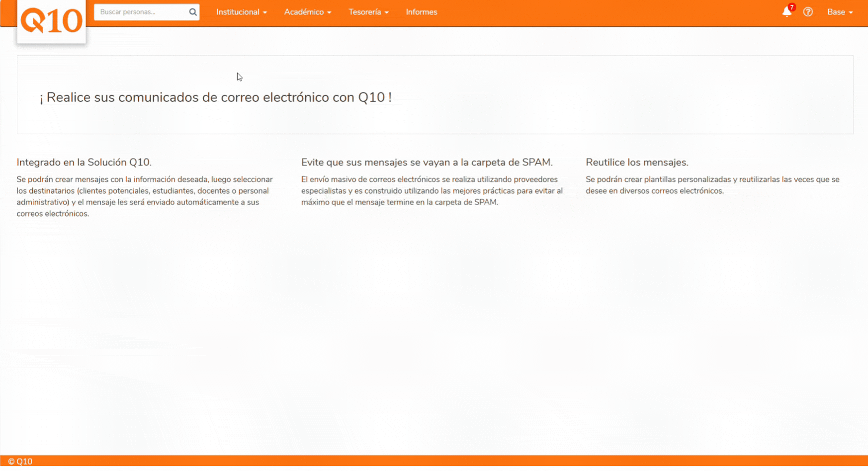
Task: Open the help question mark icon
Action: (x=808, y=12)
